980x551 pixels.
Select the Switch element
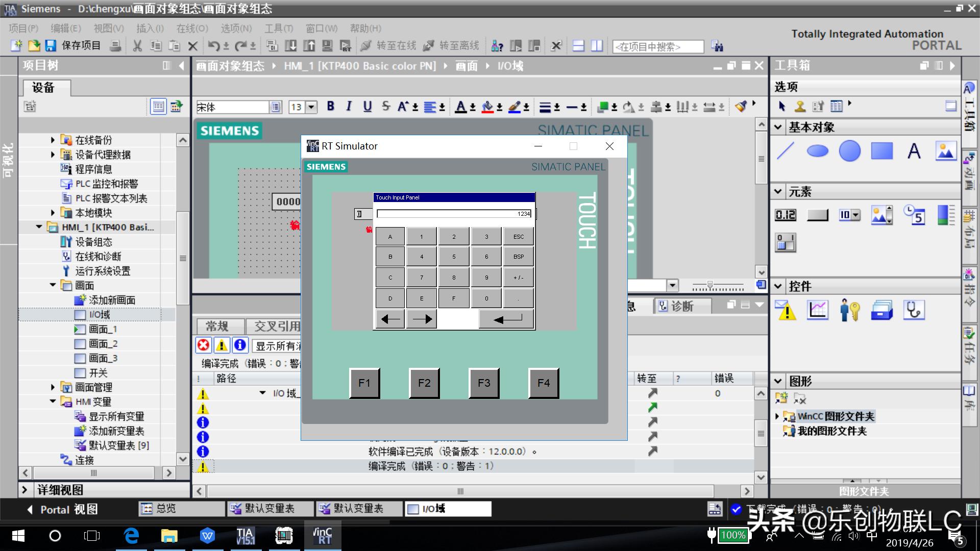click(x=786, y=243)
